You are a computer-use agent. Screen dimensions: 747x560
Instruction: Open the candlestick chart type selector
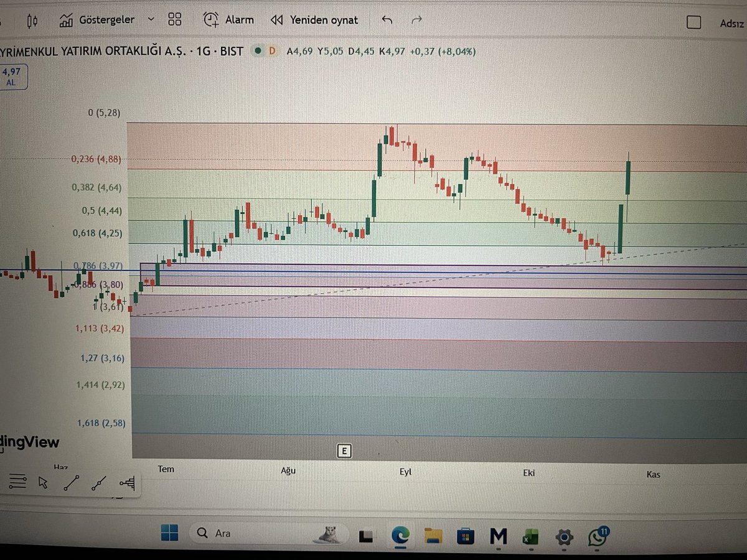33,22
